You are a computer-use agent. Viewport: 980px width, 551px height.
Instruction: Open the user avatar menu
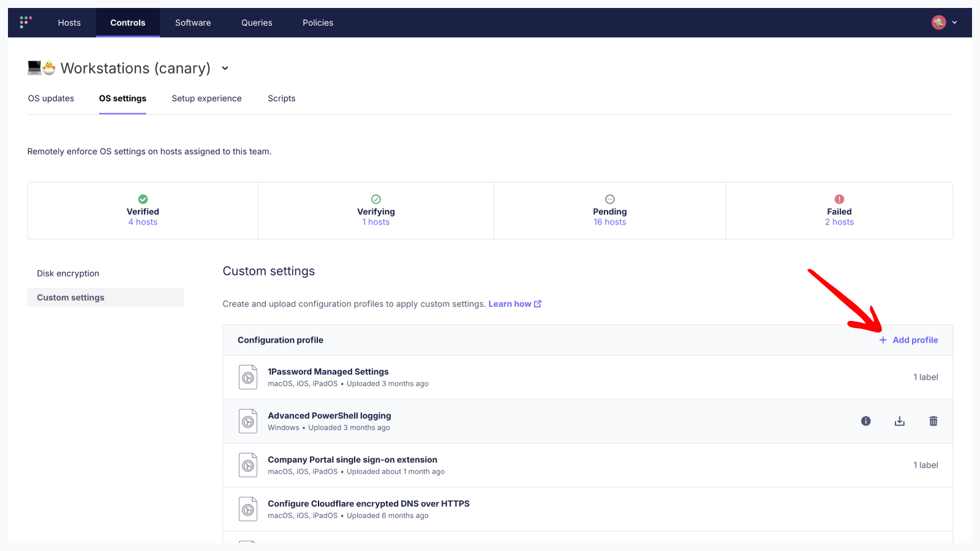coord(938,23)
